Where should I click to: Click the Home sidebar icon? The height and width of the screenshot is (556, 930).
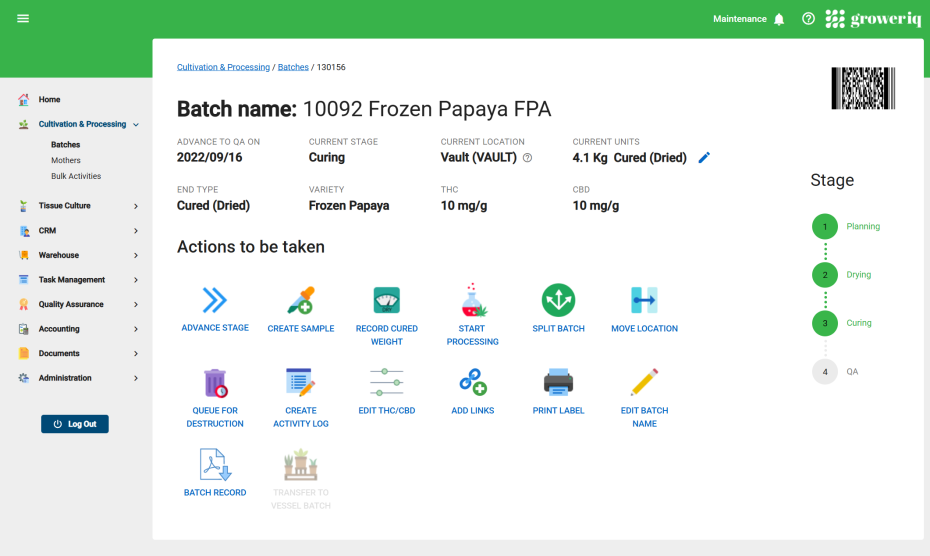pyautogui.click(x=24, y=100)
